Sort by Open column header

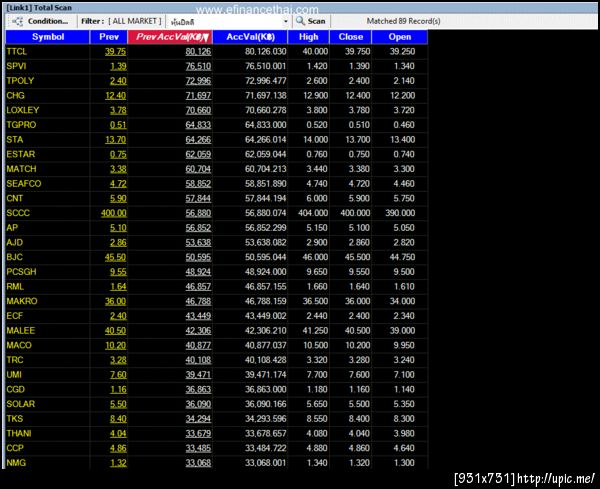click(x=399, y=37)
